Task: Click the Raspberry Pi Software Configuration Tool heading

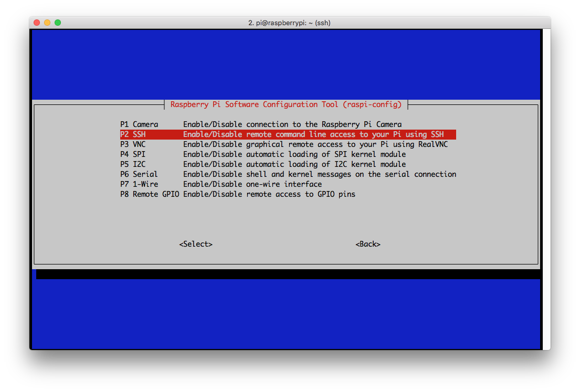Action: tap(286, 104)
